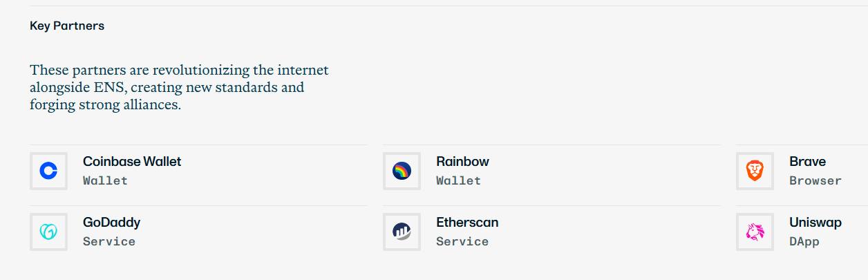Click the Coinbase Wallet logo icon
The image size is (868, 280).
pos(48,171)
